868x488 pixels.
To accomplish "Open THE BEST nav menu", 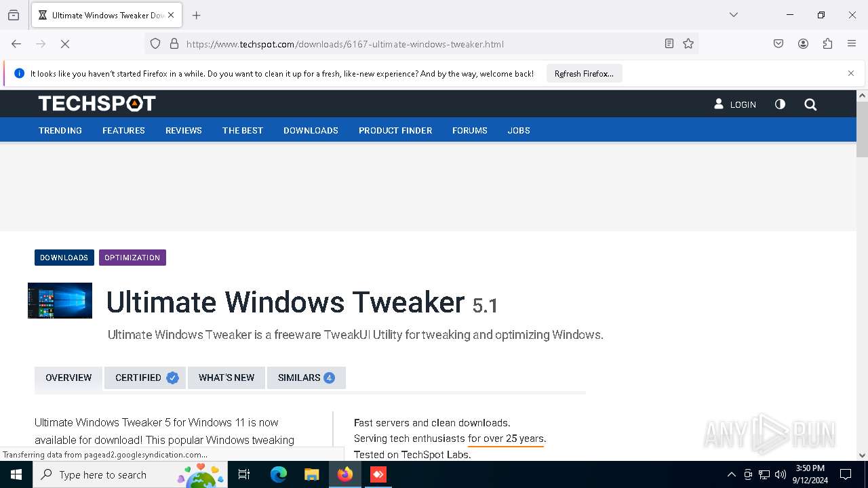I will pyautogui.click(x=243, y=130).
